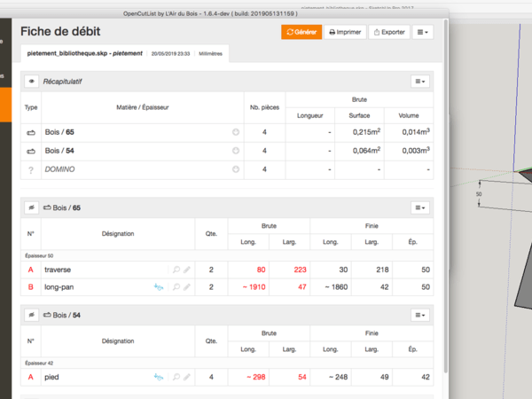Click the material icon on Bois / 54 summary row

coord(236,151)
